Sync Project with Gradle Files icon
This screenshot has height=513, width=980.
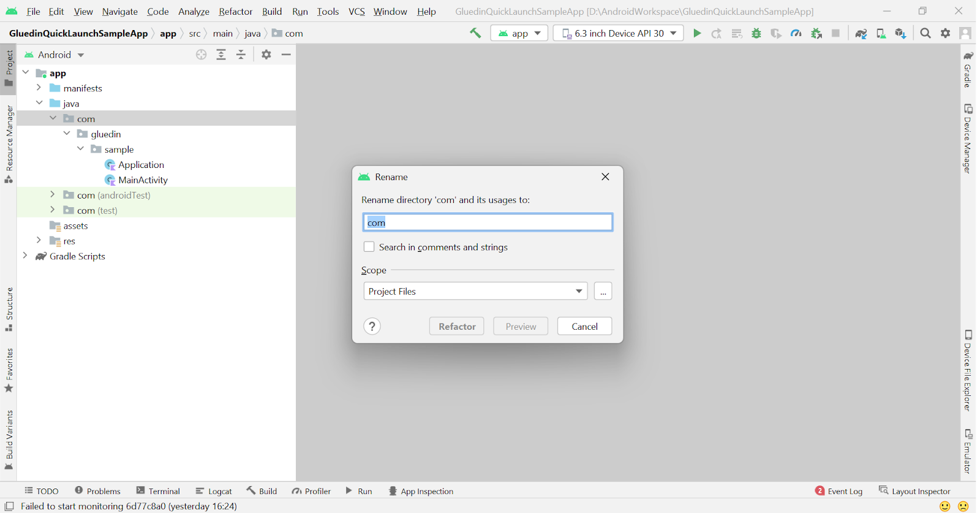coord(861,33)
